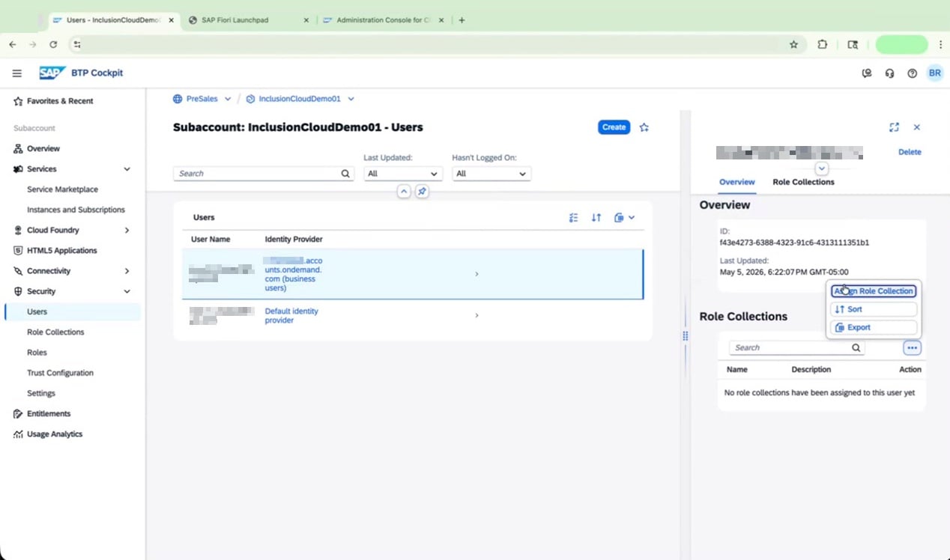Click the Create button
Image resolution: width=950 pixels, height=560 pixels.
pos(614,127)
